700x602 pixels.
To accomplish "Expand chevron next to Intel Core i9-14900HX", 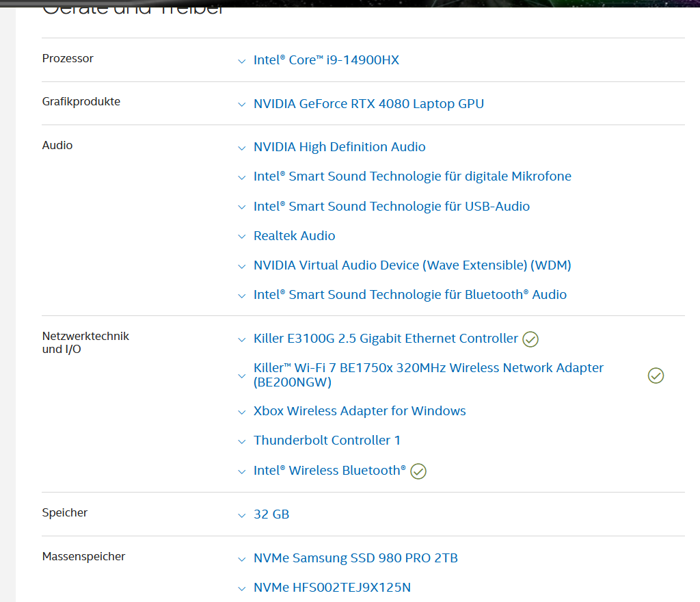I will (x=241, y=61).
